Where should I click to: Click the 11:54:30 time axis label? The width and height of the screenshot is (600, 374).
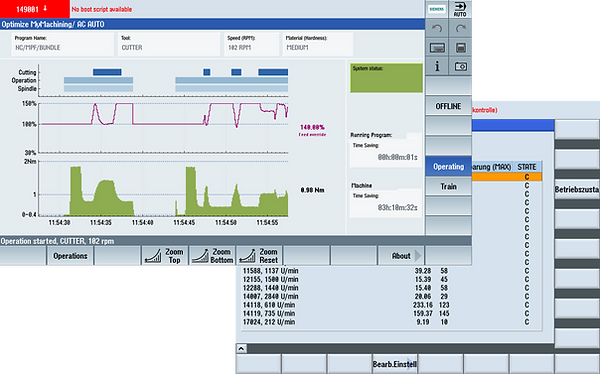click(59, 222)
